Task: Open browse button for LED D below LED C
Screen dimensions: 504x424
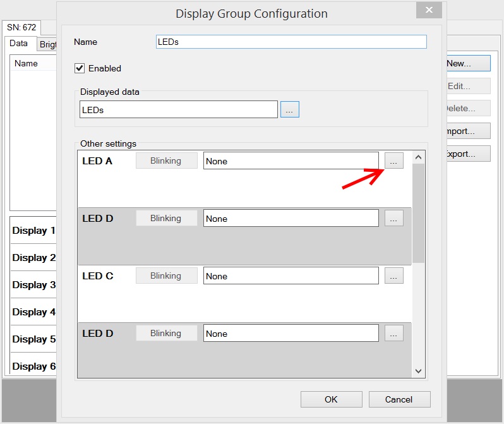Action: click(393, 334)
